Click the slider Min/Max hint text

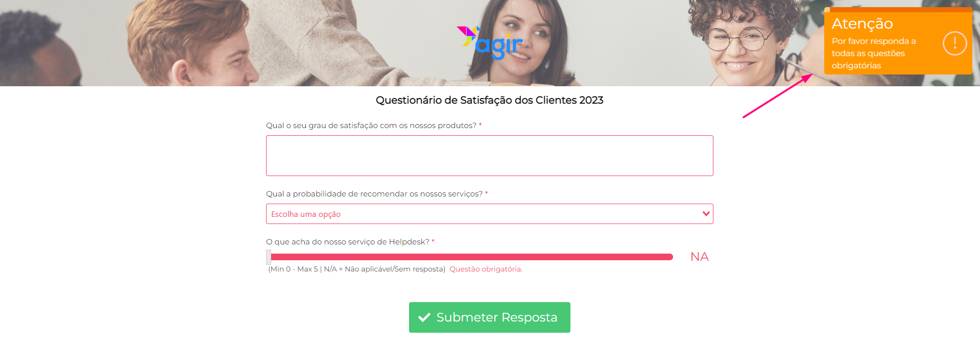point(356,269)
